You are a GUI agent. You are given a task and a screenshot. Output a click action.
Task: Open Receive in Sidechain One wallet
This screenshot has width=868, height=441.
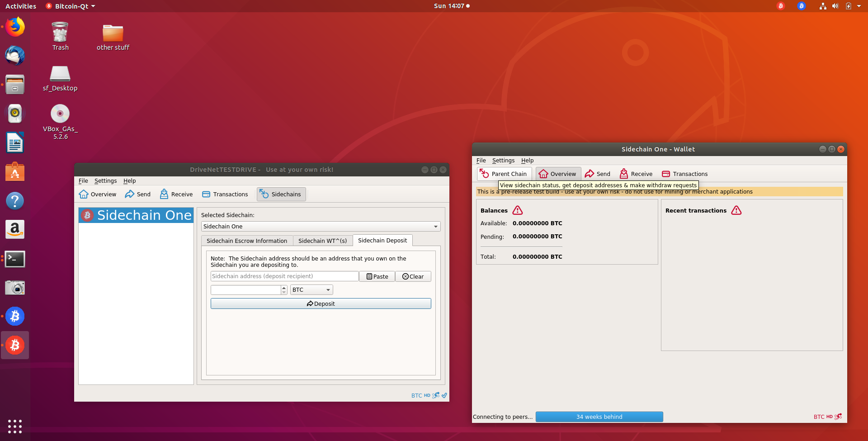(x=636, y=174)
